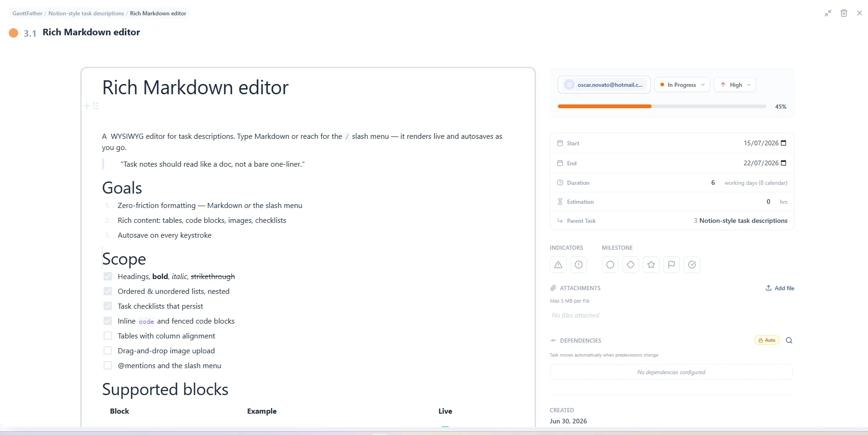Open the High priority dropdown
This screenshot has height=435, width=868.
click(x=735, y=85)
